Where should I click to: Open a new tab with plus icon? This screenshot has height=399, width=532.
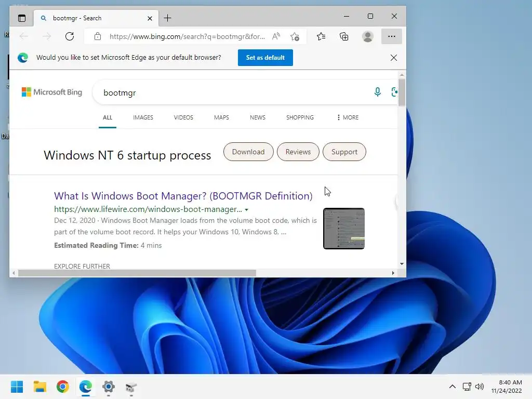(x=168, y=18)
